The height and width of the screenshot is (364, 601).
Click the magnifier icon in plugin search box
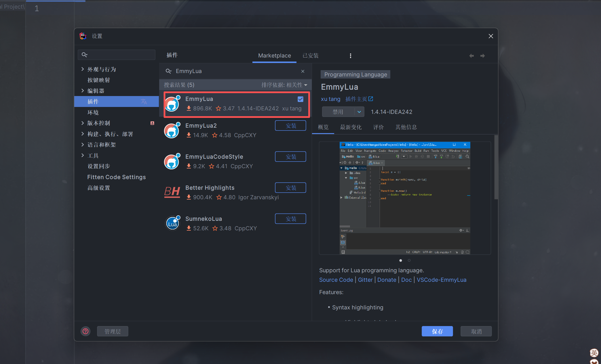tap(169, 71)
